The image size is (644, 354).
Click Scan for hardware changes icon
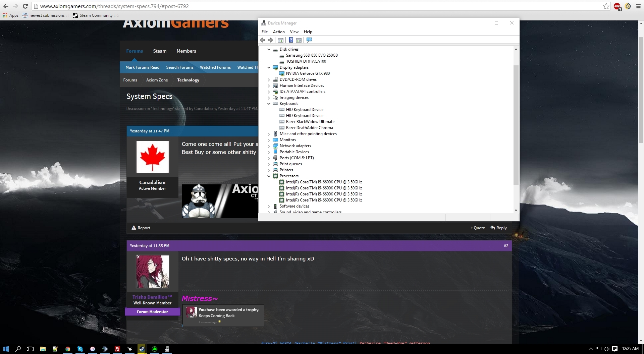point(309,40)
